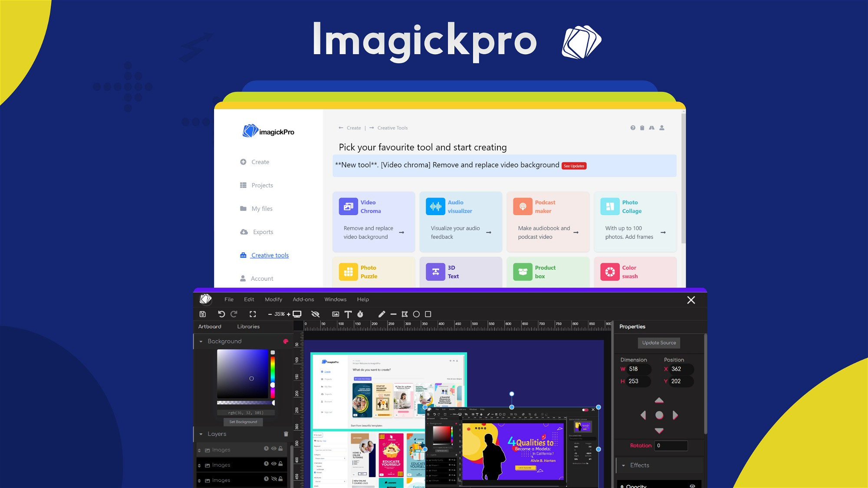Viewport: 868px width, 488px height.
Task: Open the Add-ons menu
Action: click(x=303, y=299)
